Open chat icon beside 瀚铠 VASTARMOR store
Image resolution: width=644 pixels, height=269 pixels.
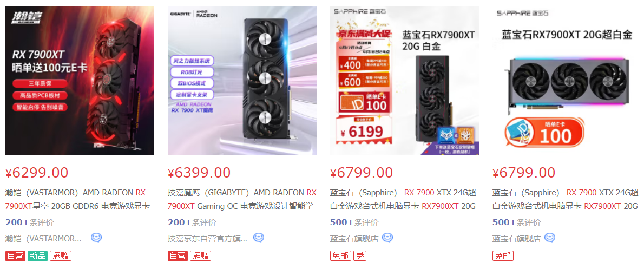tap(96, 238)
